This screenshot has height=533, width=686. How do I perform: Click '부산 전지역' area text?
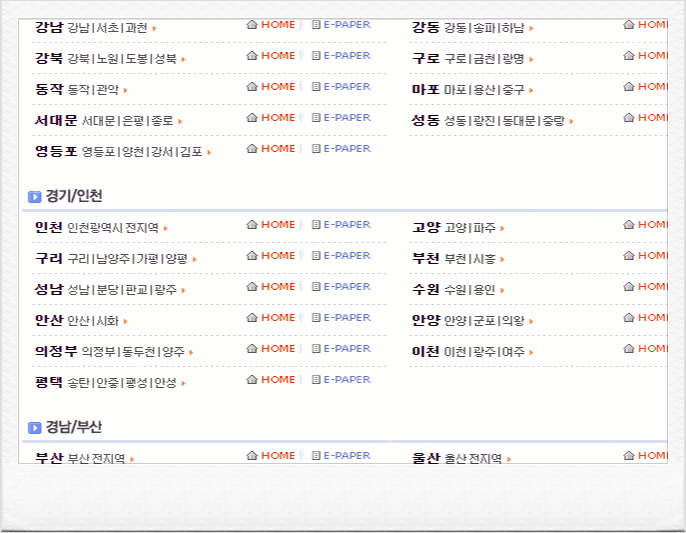[96, 459]
